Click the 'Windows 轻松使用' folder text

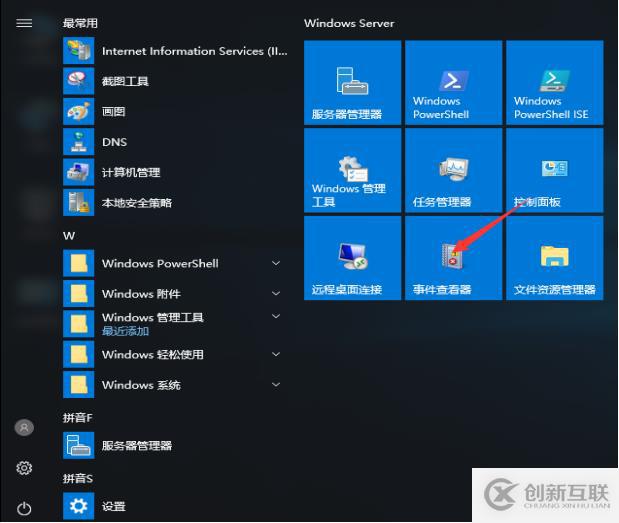pyautogui.click(x=153, y=354)
